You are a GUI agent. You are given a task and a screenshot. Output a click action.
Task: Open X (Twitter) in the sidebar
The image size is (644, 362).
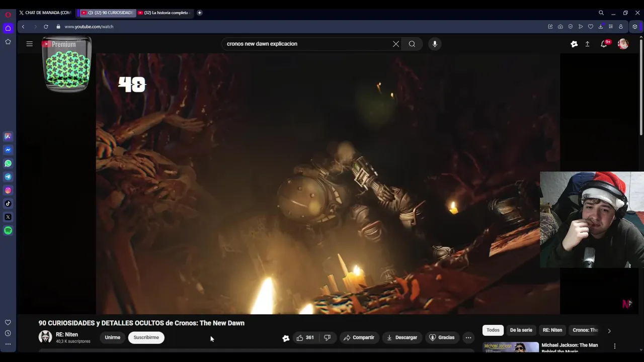pyautogui.click(x=8, y=217)
